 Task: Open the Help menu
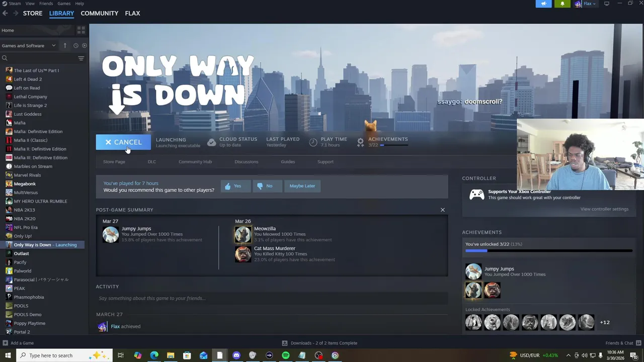coord(79,4)
